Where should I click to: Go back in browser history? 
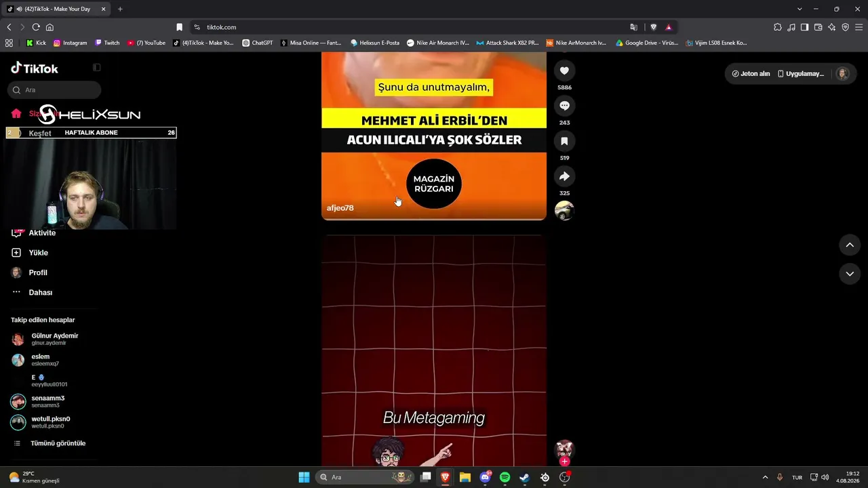tap(9, 27)
